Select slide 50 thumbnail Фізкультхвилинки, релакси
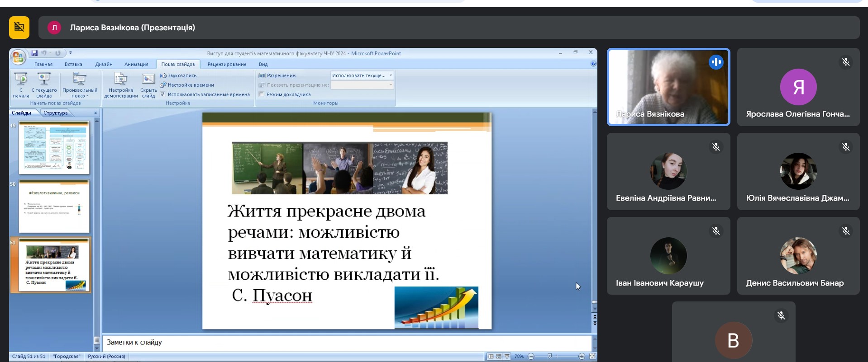 [x=54, y=206]
